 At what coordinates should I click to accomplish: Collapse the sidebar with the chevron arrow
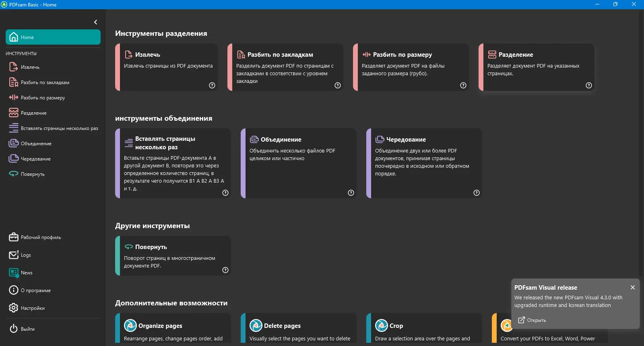tap(95, 22)
